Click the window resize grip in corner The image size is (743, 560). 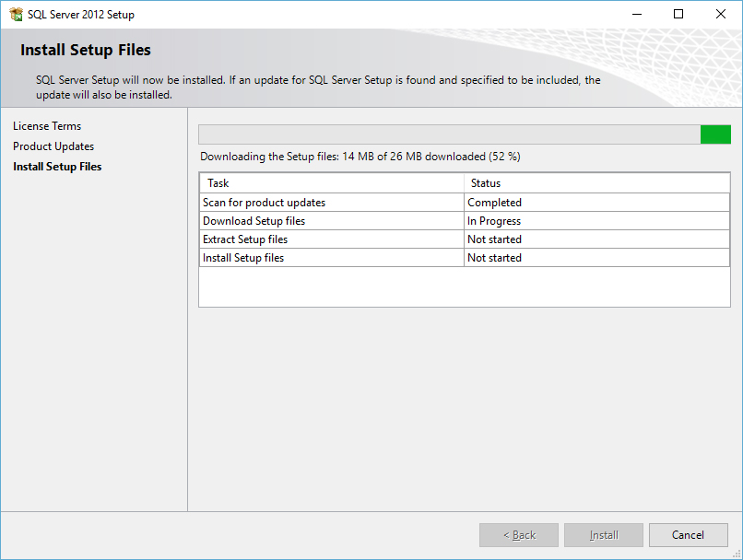pyautogui.click(x=737, y=554)
